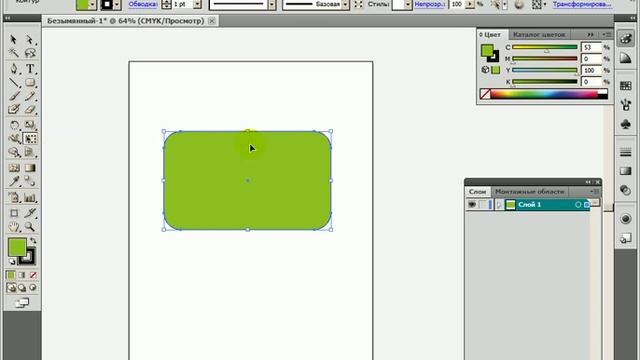This screenshot has width=640, height=360.
Task: Set None mode button in toolbox
Action: [33, 275]
